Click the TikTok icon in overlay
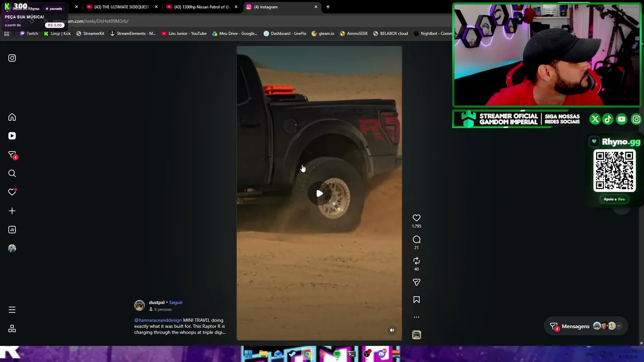This screenshot has width=644, height=362. pos(608,119)
